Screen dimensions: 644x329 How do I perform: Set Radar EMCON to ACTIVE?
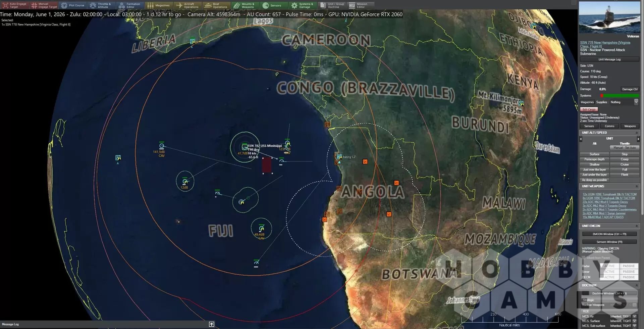pos(609,266)
